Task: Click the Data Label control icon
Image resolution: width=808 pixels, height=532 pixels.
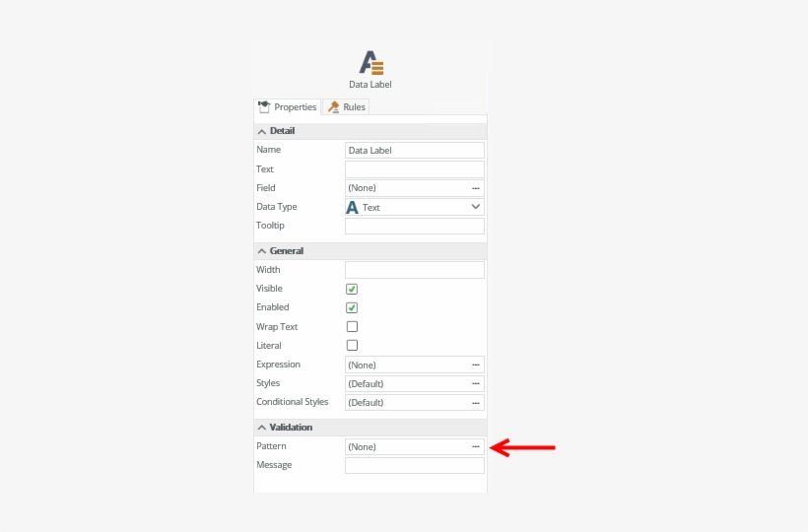Action: click(x=370, y=63)
